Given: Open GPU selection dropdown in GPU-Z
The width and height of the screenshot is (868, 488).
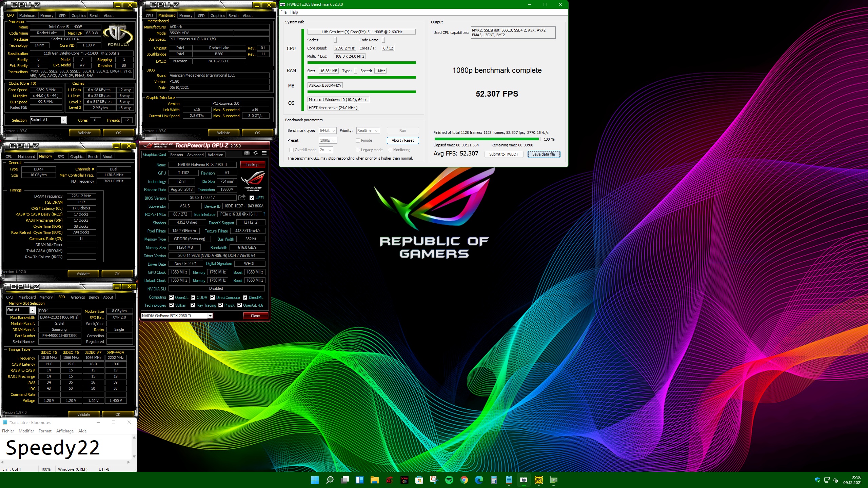Looking at the screenshot, I should point(177,316).
